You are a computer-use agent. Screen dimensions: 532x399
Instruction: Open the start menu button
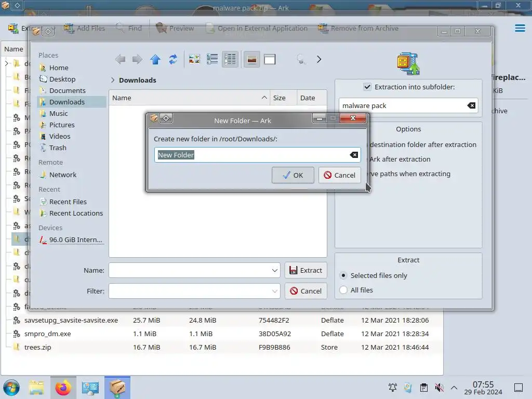point(11,388)
